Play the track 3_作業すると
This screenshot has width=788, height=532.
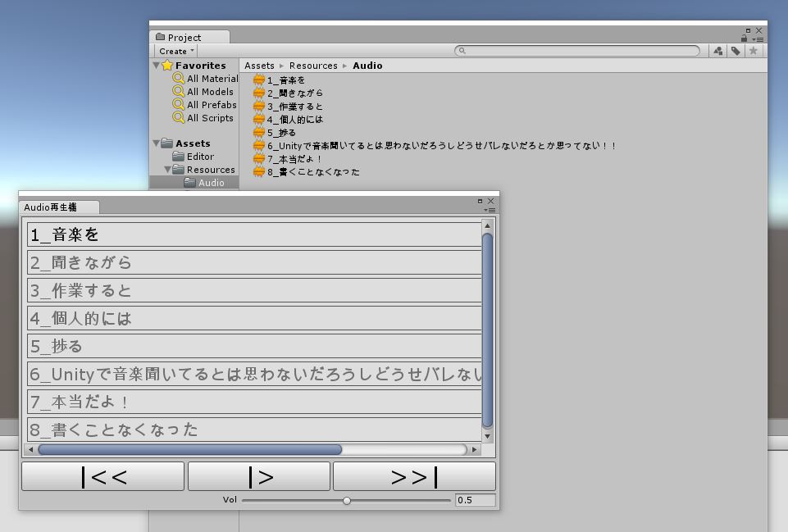[254, 290]
